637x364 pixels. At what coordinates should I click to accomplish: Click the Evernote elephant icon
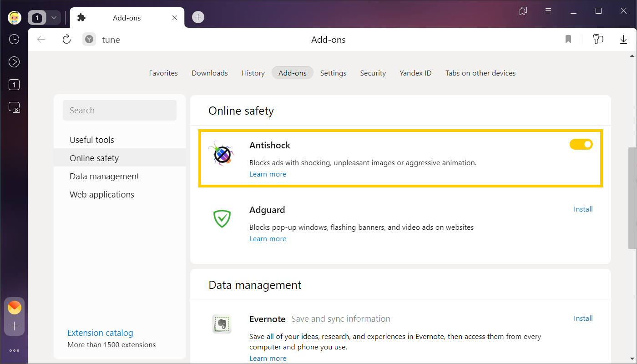(222, 324)
